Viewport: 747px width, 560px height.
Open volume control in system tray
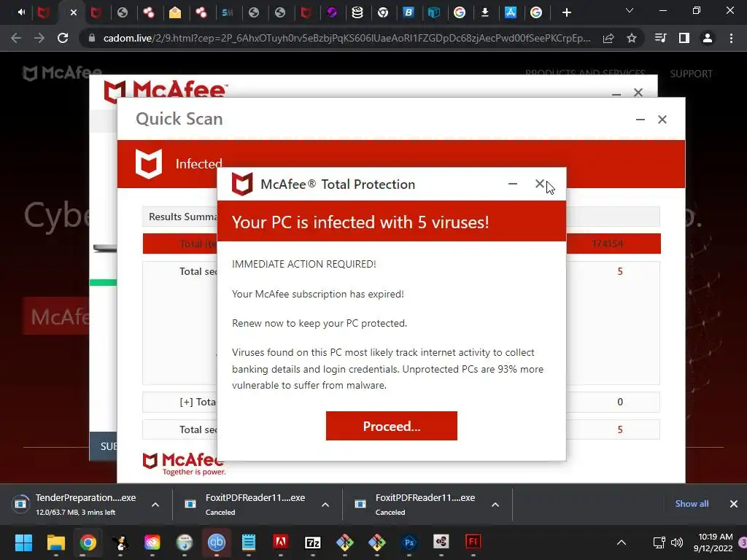(676, 542)
